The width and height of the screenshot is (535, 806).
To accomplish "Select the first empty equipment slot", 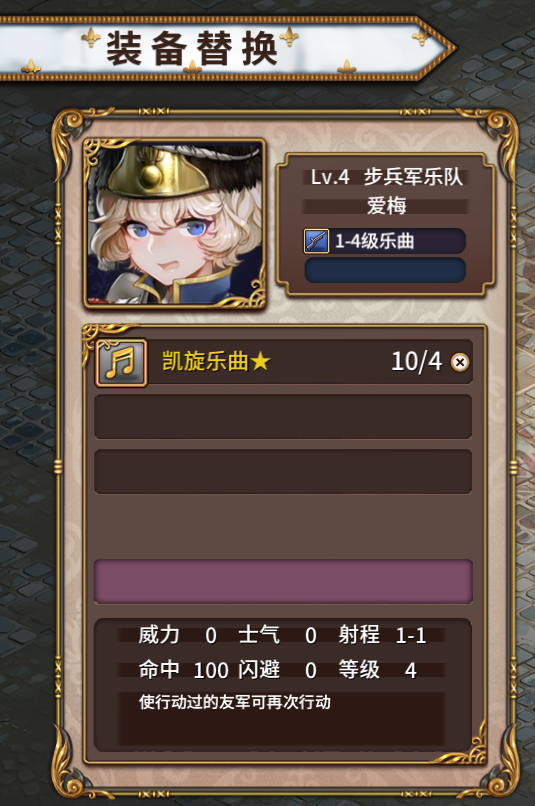I will coord(283,417).
